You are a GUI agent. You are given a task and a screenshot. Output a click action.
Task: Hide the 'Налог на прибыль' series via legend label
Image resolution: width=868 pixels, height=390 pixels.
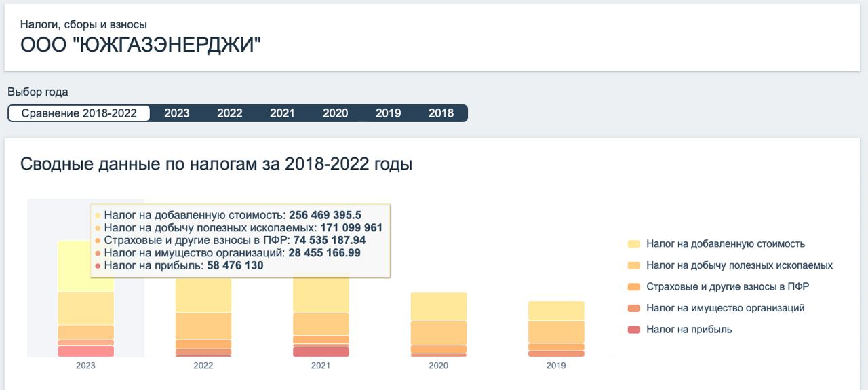pos(689,330)
